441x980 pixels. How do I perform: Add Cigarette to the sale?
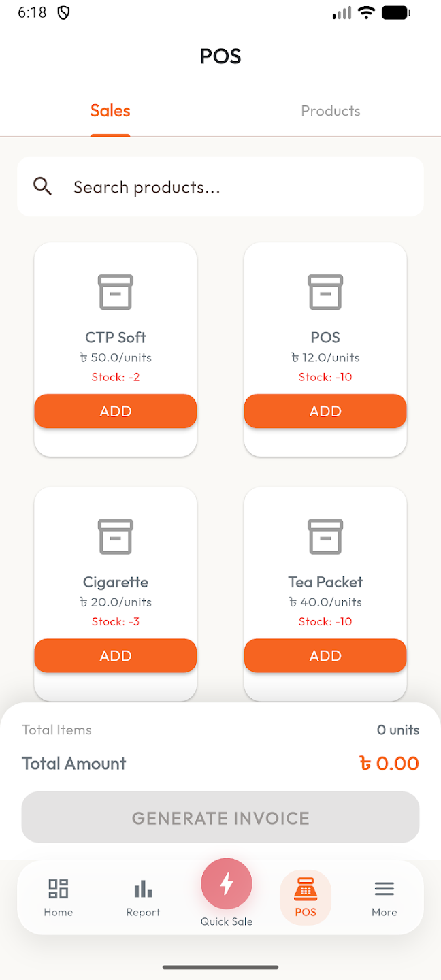[x=116, y=655]
